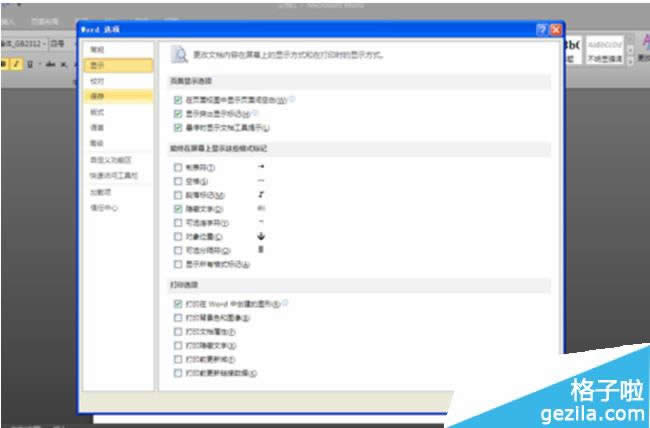This screenshot has width=650, height=428.
Task: Open the 常规 (General) options category
Action: pos(118,50)
